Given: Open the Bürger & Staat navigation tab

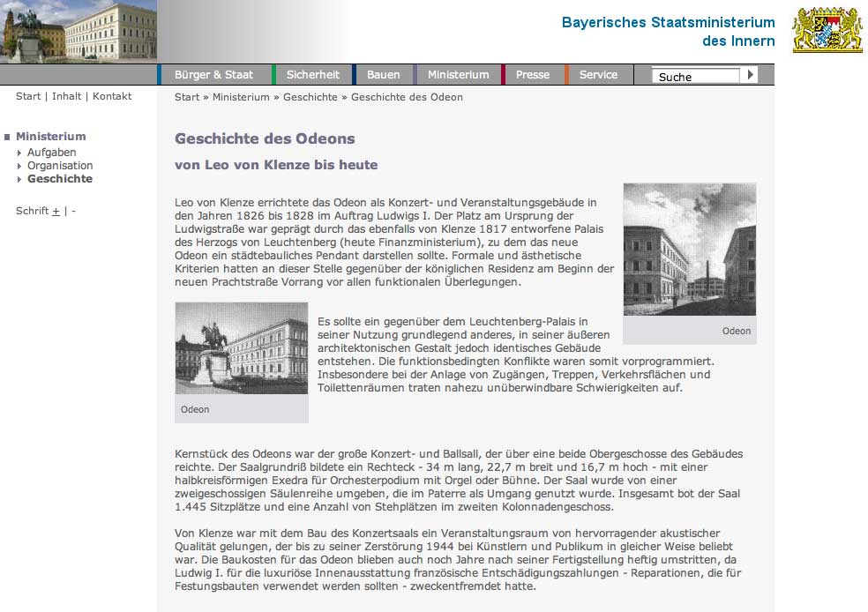Looking at the screenshot, I should pos(213,75).
